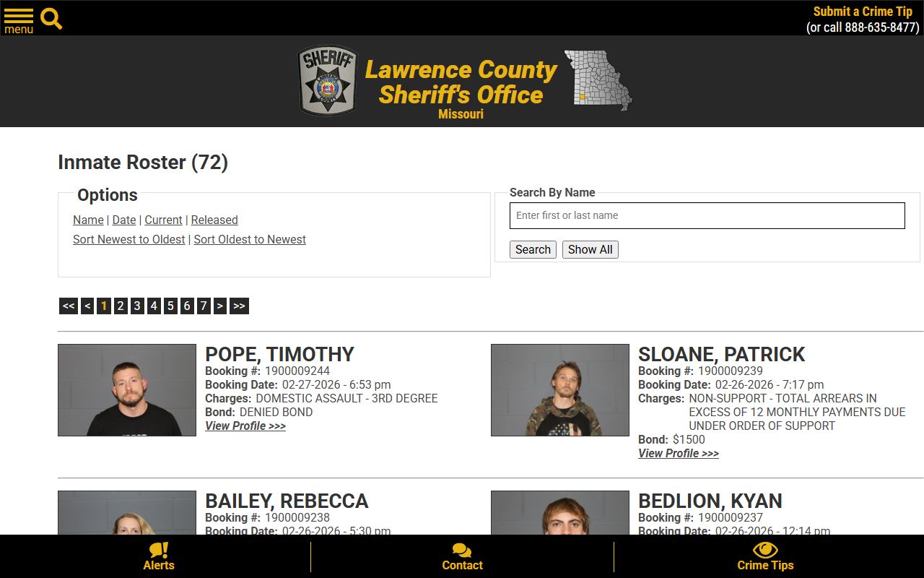This screenshot has height=578, width=924.
Task: Click the sheriff badge logo
Action: pyautogui.click(x=328, y=81)
